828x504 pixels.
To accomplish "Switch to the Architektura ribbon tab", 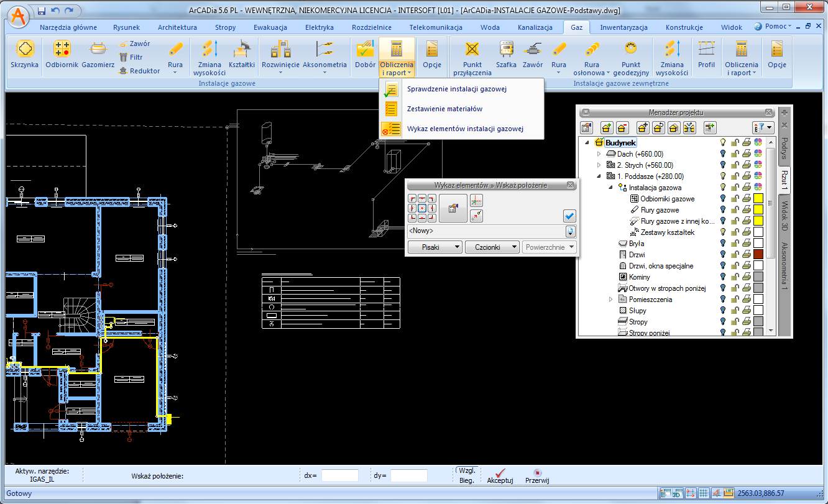I will coord(177,27).
